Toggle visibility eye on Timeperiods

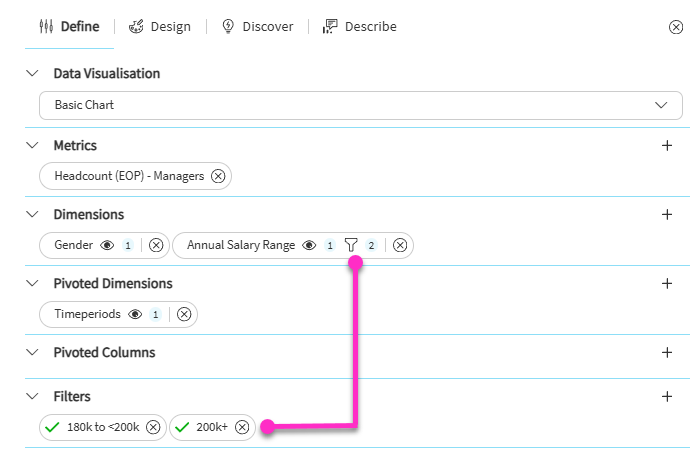(134, 314)
